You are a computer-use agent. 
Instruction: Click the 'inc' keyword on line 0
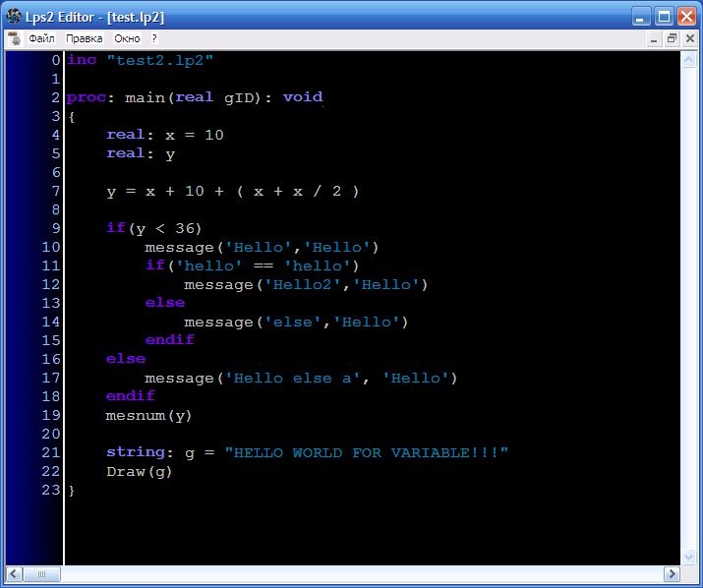(82, 60)
